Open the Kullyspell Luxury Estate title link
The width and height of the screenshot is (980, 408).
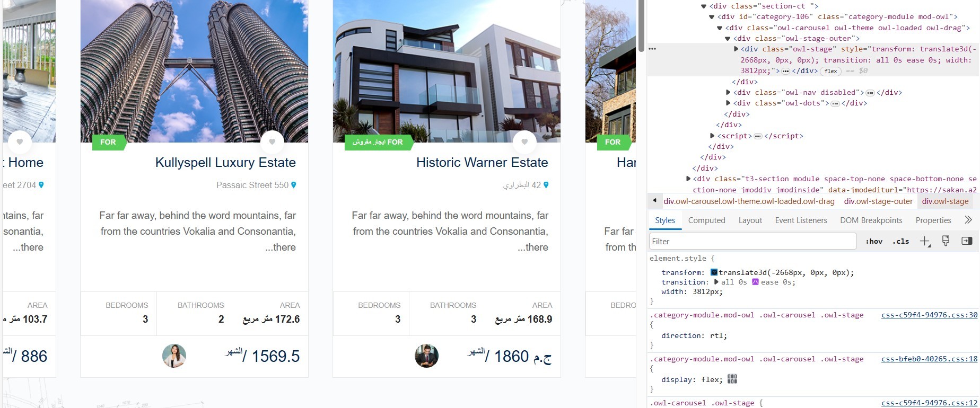[225, 162]
